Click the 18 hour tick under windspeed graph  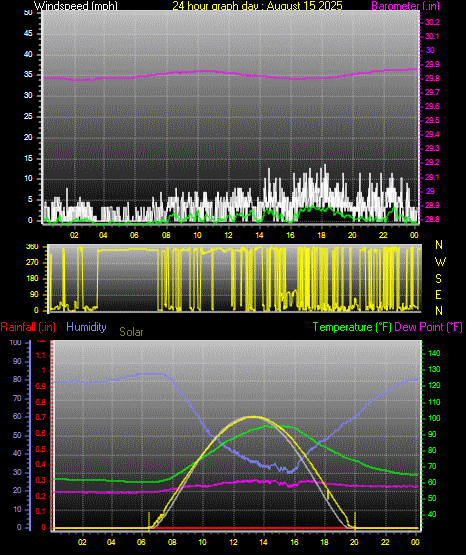321,235
